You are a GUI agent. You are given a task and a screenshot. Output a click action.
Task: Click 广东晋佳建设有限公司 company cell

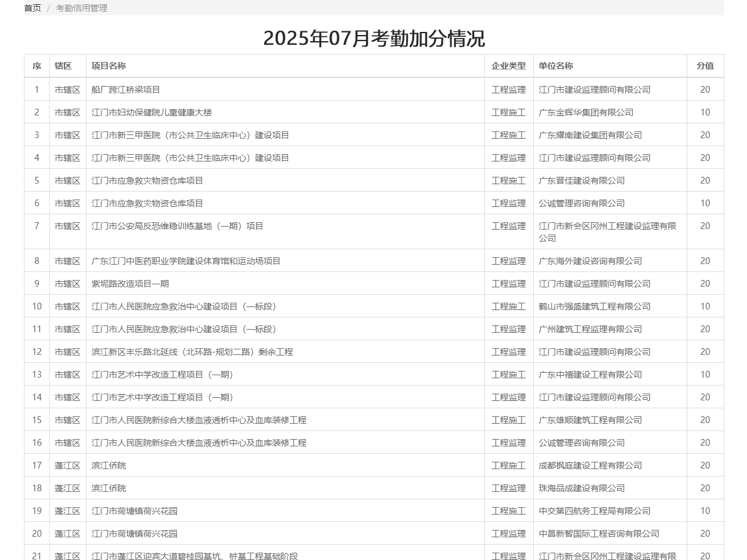[x=581, y=181]
